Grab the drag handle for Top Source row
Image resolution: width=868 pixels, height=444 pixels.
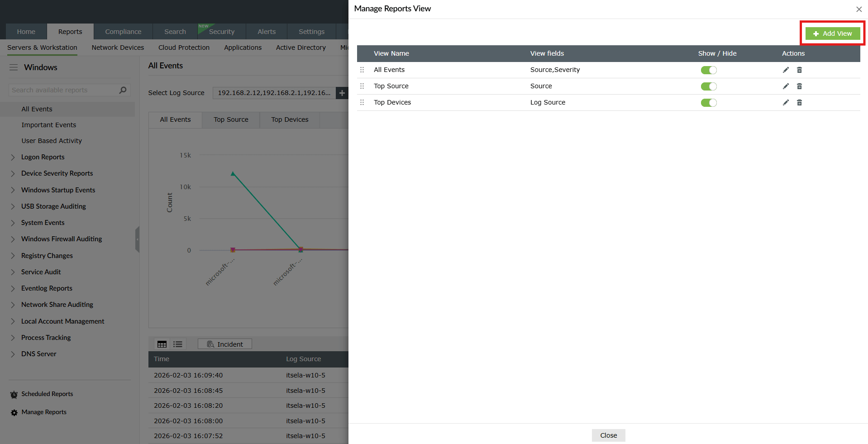click(362, 86)
